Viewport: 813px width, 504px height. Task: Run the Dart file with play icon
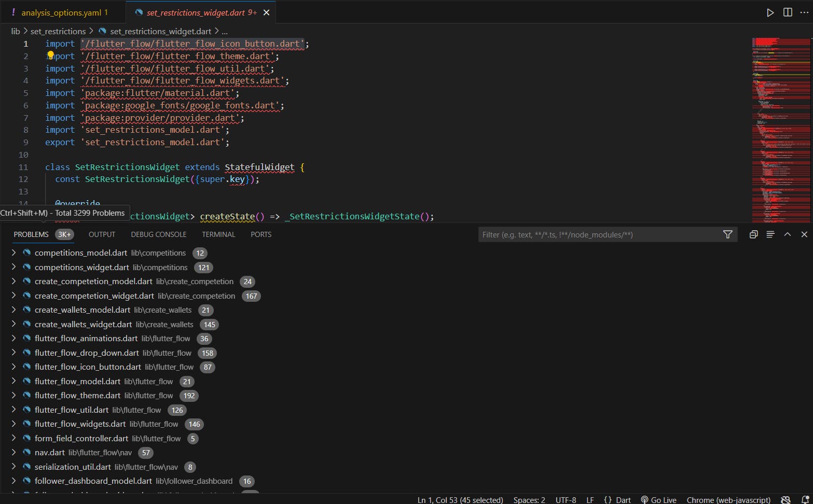click(x=770, y=12)
